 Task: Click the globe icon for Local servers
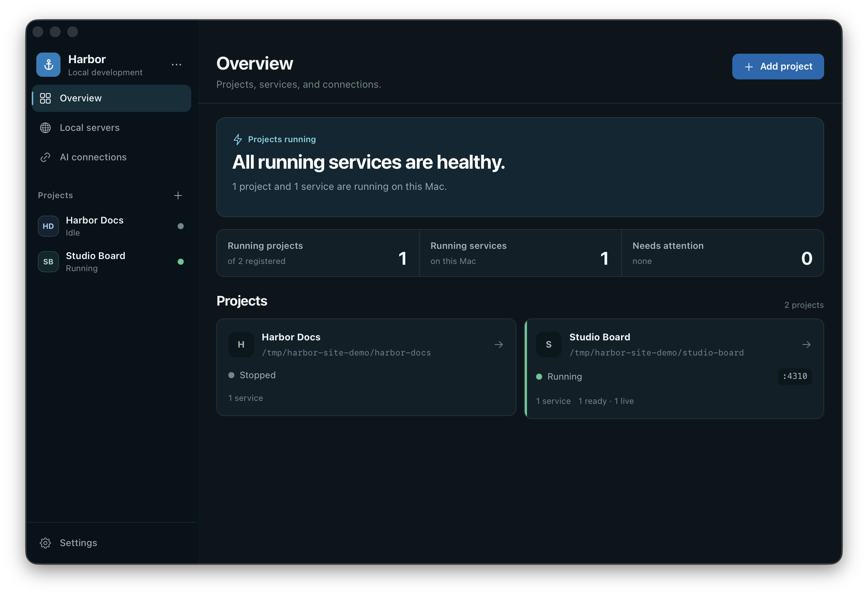tap(45, 128)
